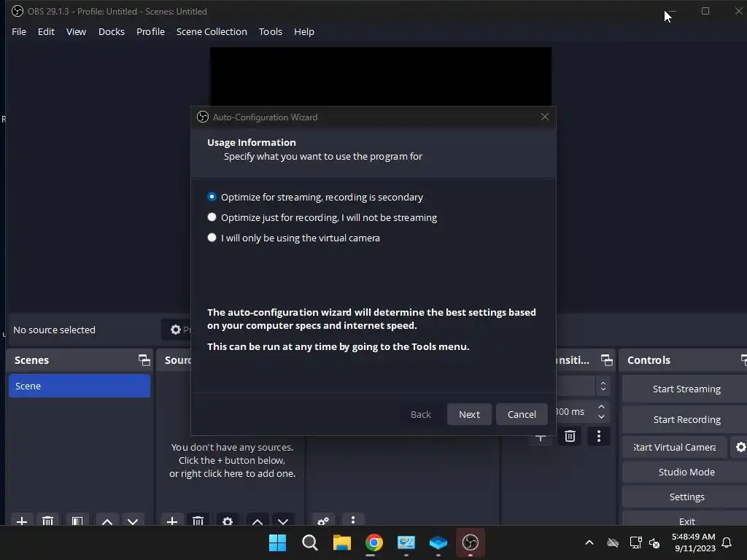The image size is (747, 560).
Task: Move the source down in the Sources toolbar
Action: pos(283,521)
